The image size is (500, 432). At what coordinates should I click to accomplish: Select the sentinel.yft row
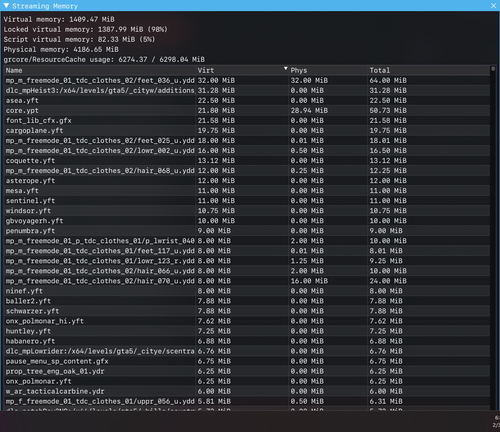[x=247, y=201]
